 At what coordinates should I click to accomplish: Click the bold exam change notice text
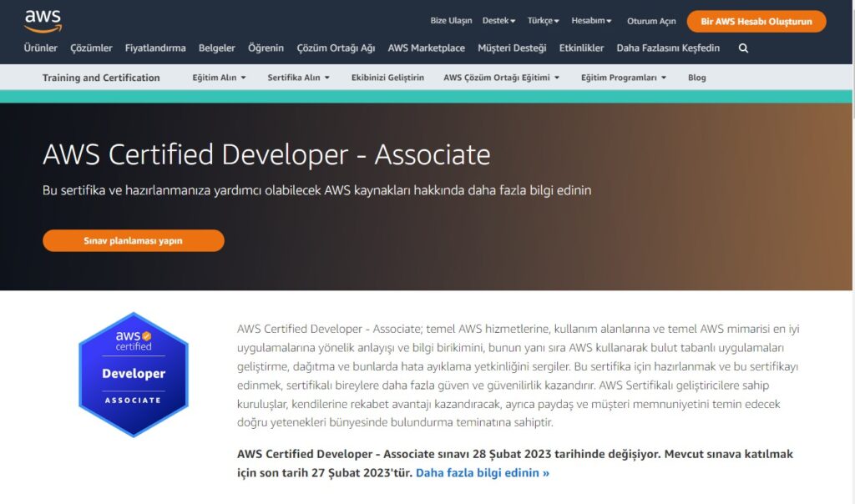[514, 463]
